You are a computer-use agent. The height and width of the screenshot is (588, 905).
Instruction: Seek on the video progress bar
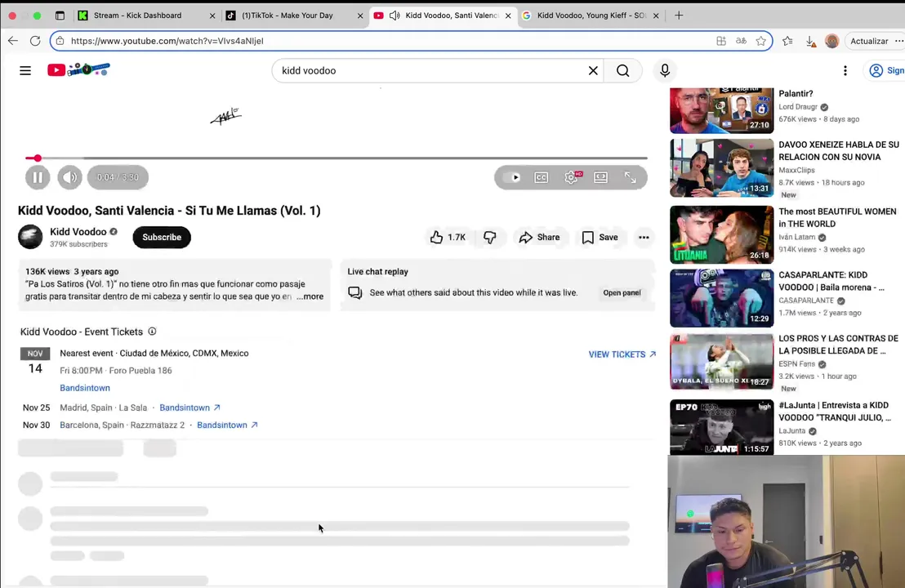(336, 158)
